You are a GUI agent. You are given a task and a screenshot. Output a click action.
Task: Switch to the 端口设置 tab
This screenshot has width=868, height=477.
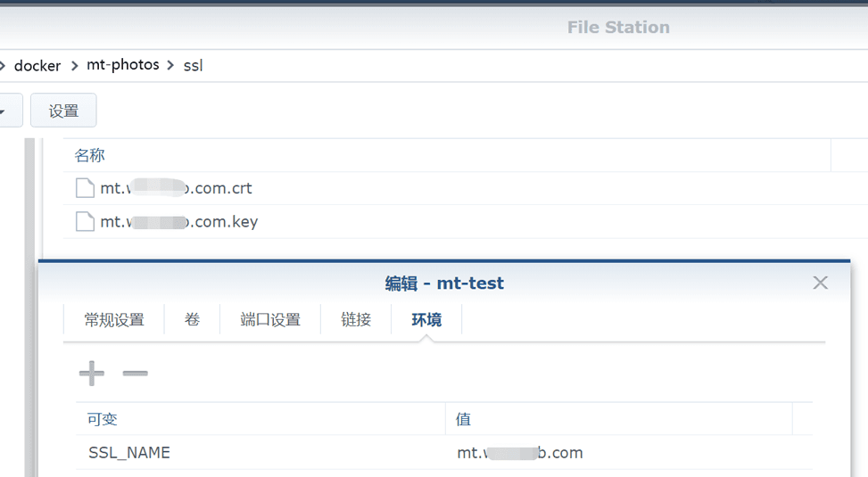tap(270, 319)
